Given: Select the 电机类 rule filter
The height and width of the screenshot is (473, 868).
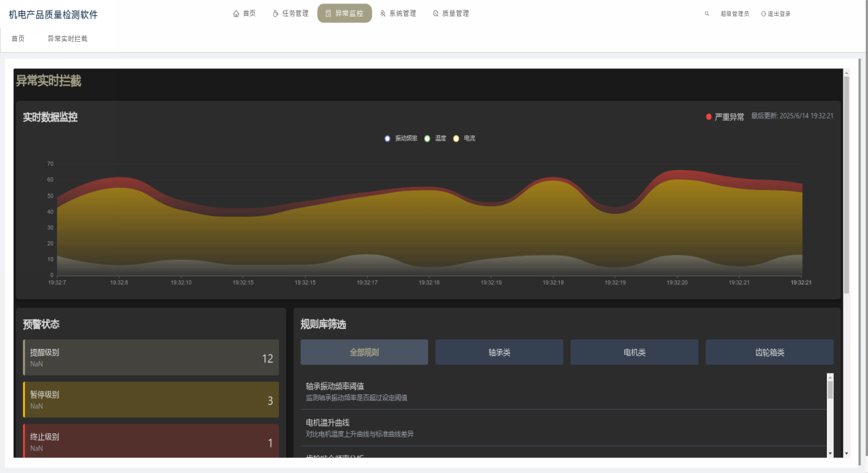Looking at the screenshot, I should coord(634,352).
